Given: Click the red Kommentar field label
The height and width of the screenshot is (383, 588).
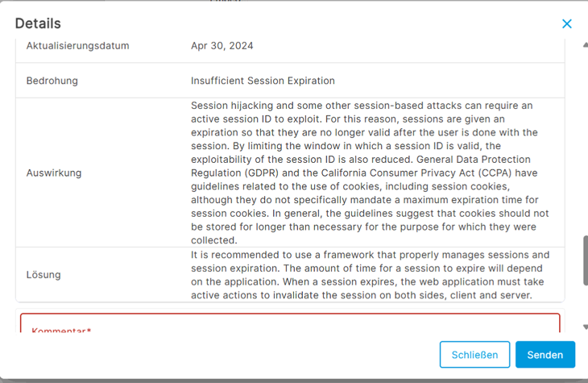Looking at the screenshot, I should (58, 331).
